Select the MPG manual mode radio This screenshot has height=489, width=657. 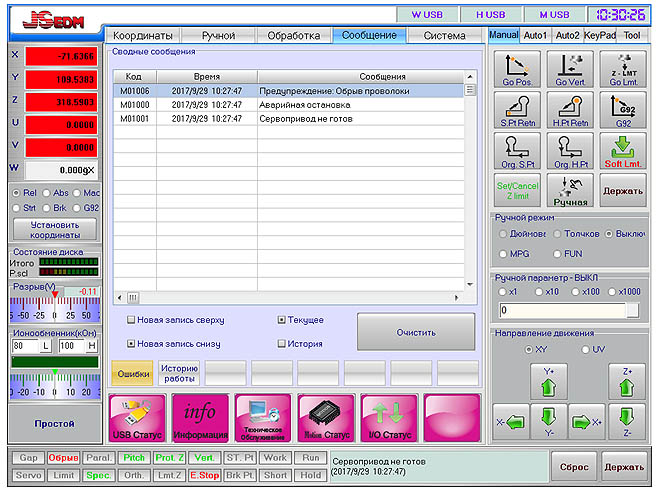pos(503,254)
